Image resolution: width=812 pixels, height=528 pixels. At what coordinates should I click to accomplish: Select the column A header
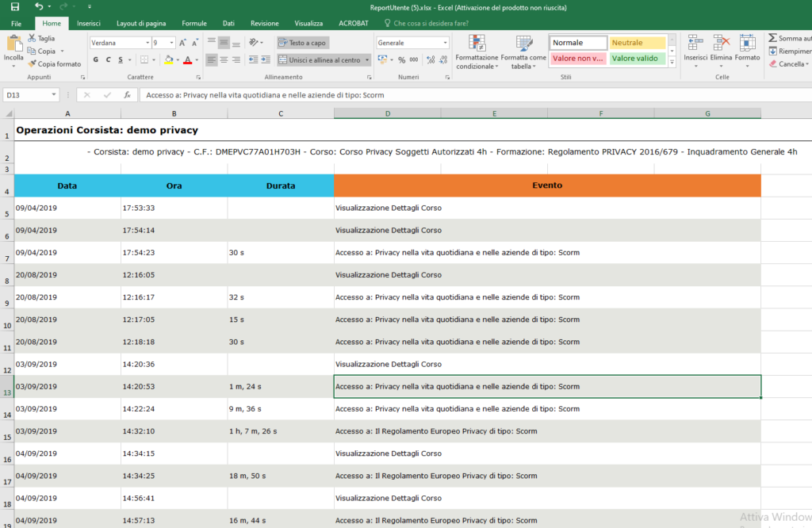67,113
